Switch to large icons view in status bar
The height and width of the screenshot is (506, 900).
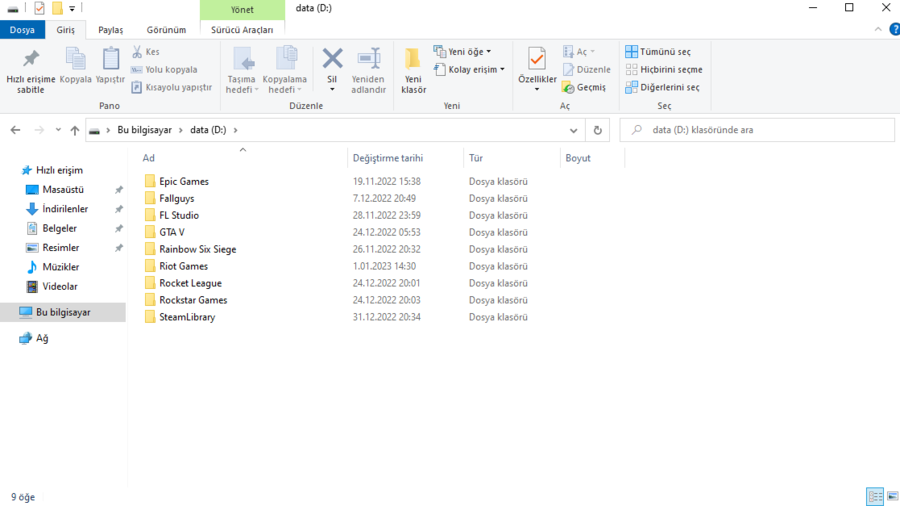point(893,496)
